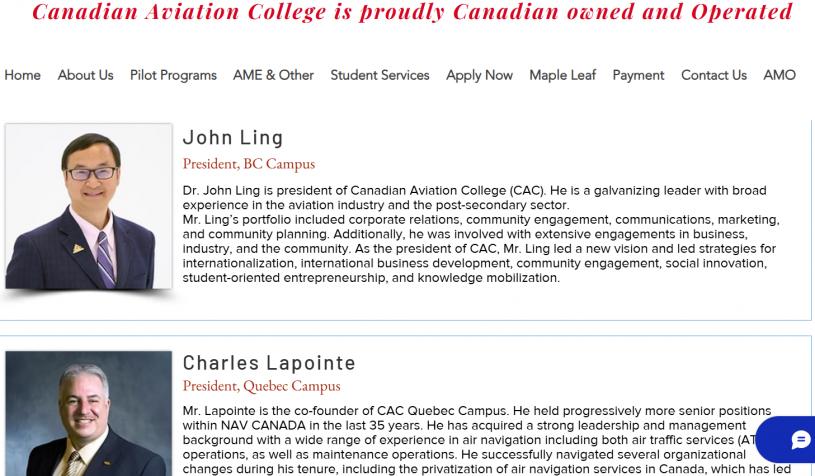This screenshot has width=815, height=476.
Task: Click the Canadian Aviation College banner title
Action: pos(412,12)
